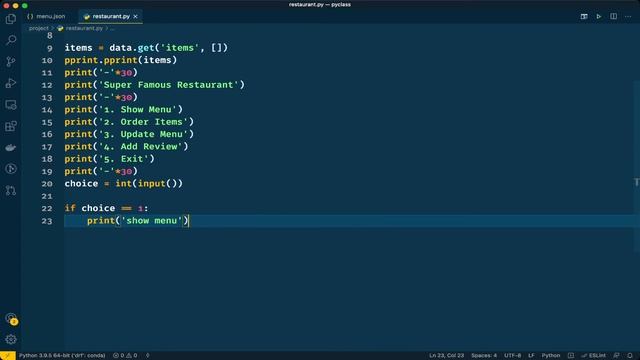Click line number 22 in the gutter
This screenshot has width=640, height=360.
(47, 209)
